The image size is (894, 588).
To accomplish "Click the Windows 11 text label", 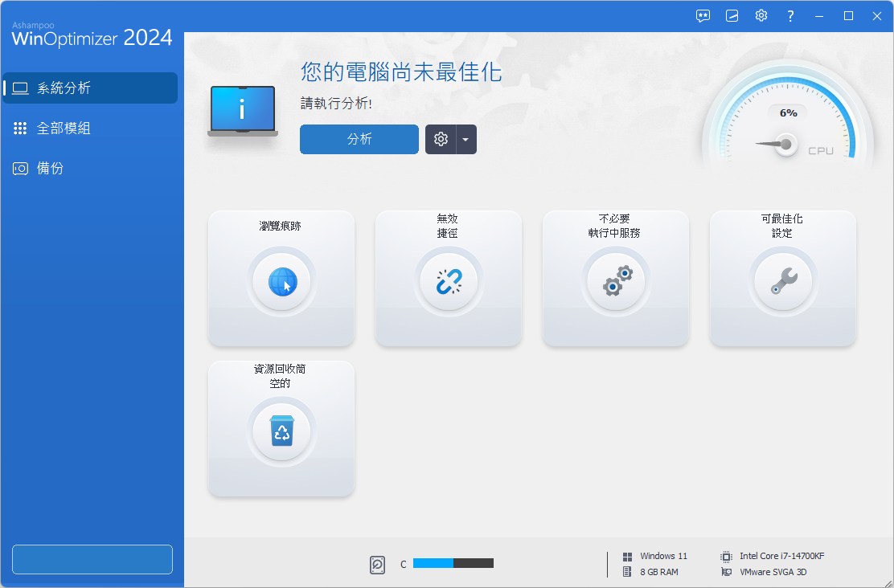I will pyautogui.click(x=663, y=556).
